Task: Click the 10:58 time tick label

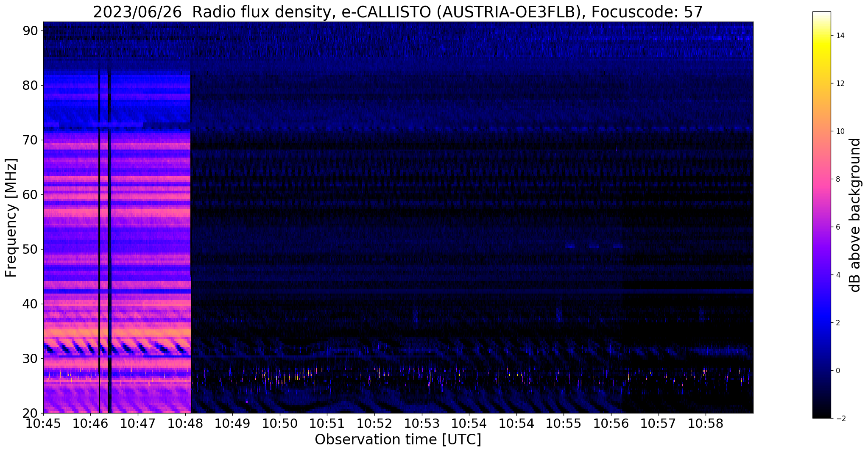Action: [706, 424]
